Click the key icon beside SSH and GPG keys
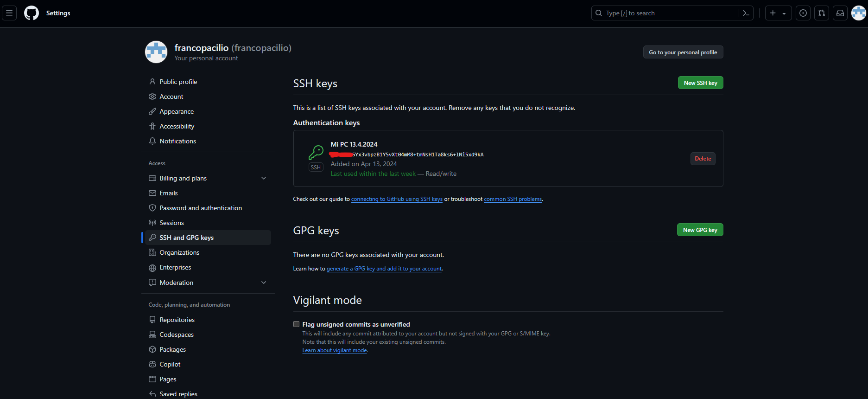Screen dimensions: 868x399 [152, 238]
